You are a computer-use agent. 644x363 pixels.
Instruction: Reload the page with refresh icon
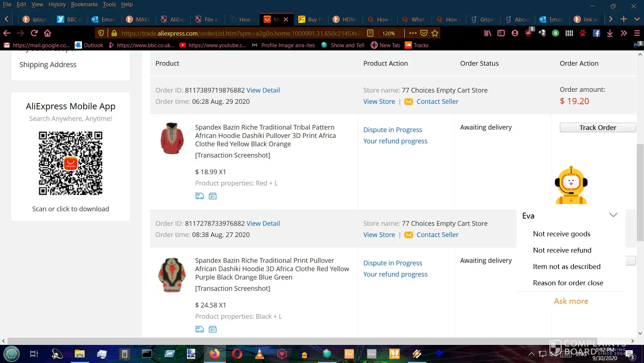click(x=34, y=33)
